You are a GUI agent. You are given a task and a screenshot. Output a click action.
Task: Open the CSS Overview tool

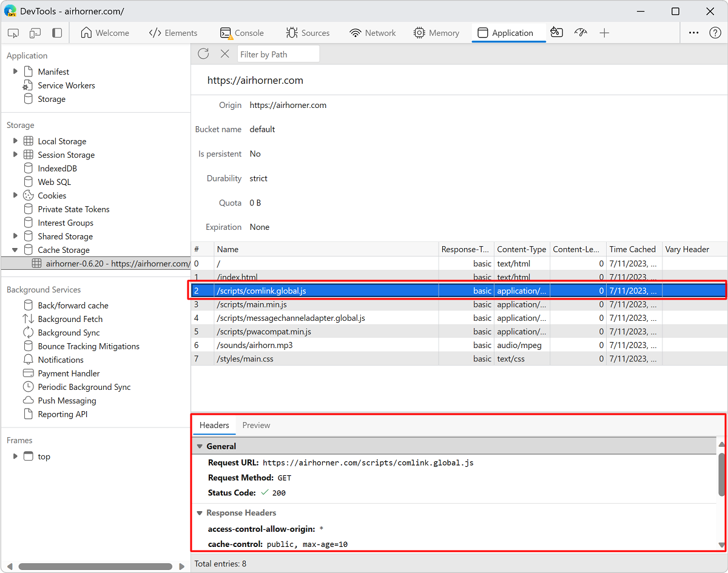tap(556, 33)
